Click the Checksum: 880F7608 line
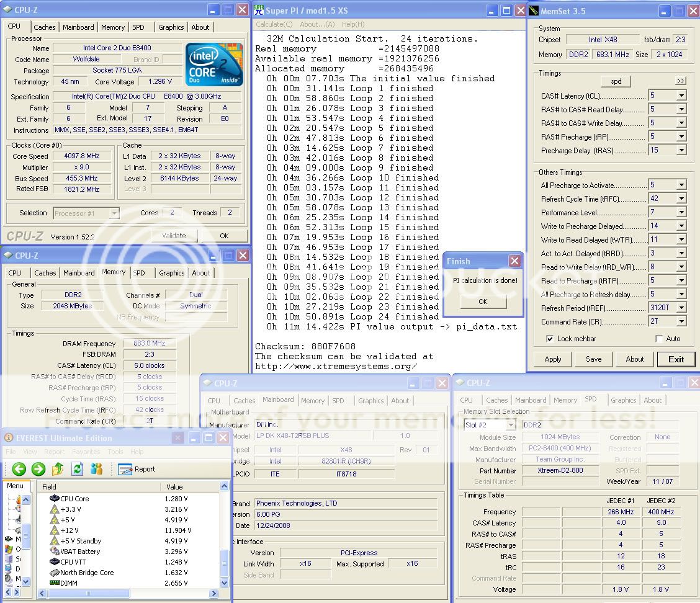The height and width of the screenshot is (603, 700). point(305,346)
